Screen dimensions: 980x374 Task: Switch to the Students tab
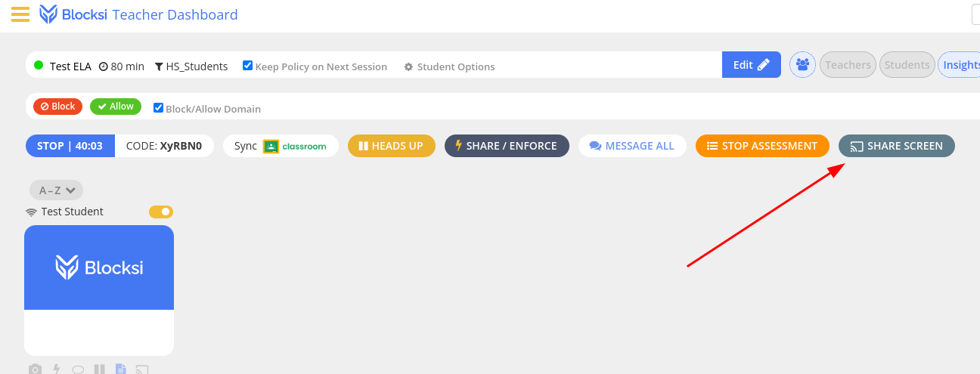[x=907, y=65]
